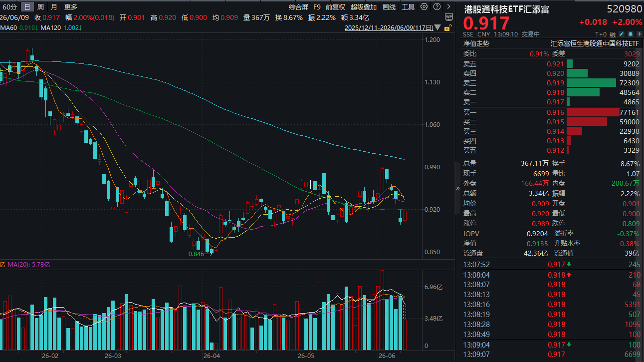Viewport: 644px width, 362px height.
Task: Open the 前复权 adjustment menu
Action: (x=335, y=7)
